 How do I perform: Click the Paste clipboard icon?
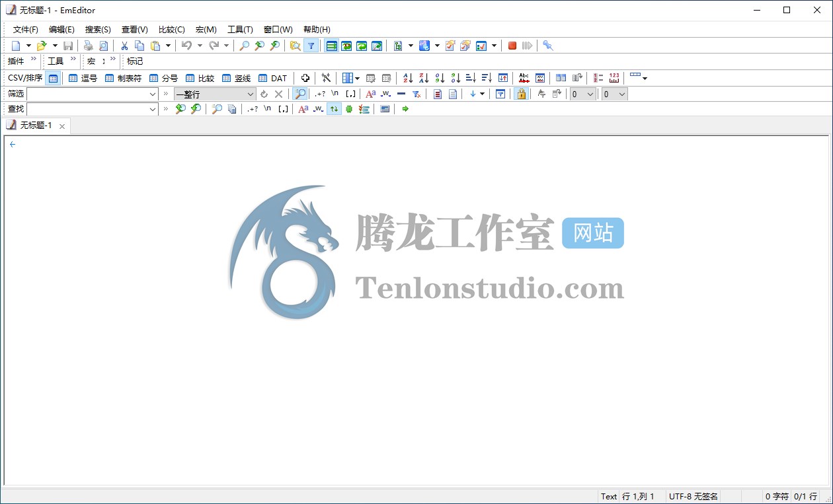[x=155, y=46]
